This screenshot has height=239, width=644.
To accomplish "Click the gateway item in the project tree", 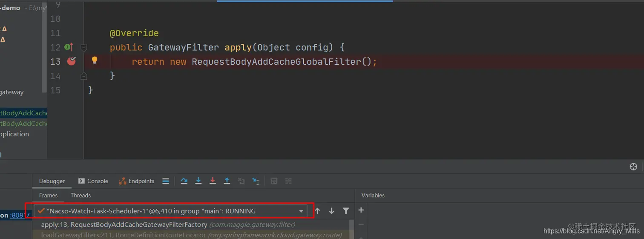I will pyautogui.click(x=12, y=92).
